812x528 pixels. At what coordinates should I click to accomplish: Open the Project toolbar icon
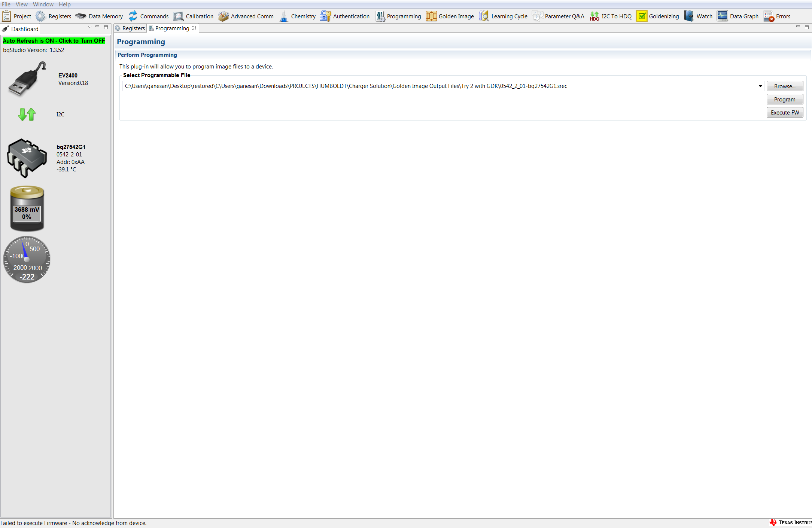tap(6, 16)
